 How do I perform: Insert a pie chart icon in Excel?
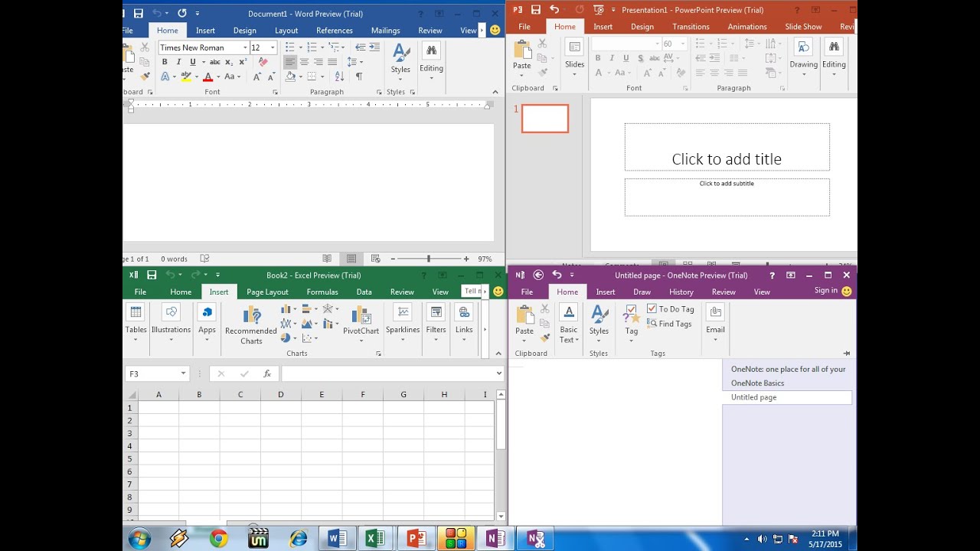(286, 337)
